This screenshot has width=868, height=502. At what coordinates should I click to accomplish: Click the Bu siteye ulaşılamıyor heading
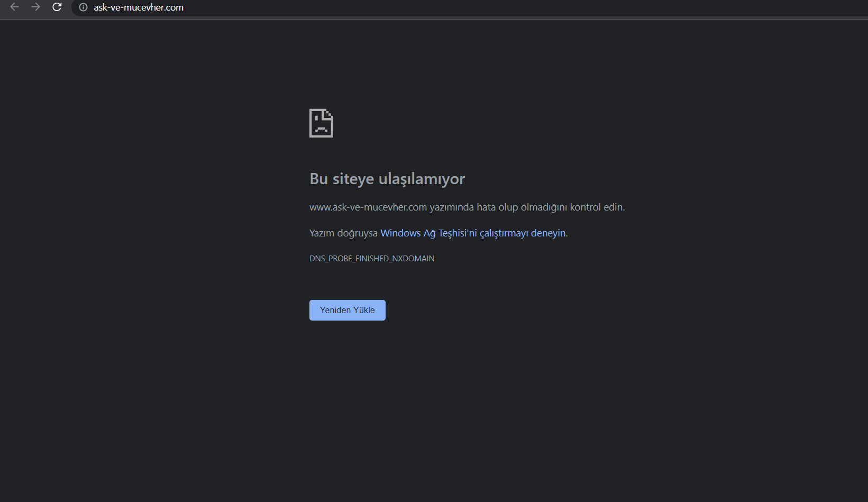387,179
